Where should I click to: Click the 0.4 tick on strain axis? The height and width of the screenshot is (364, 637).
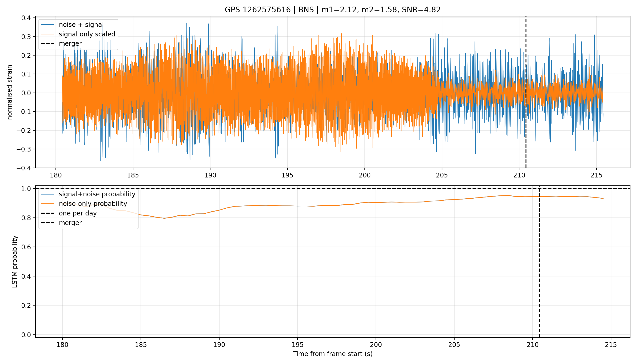(x=26, y=18)
